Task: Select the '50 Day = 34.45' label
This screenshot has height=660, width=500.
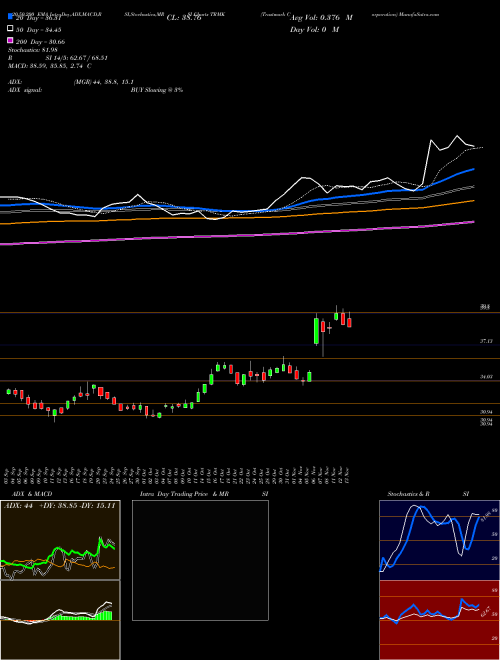Action: point(39,29)
